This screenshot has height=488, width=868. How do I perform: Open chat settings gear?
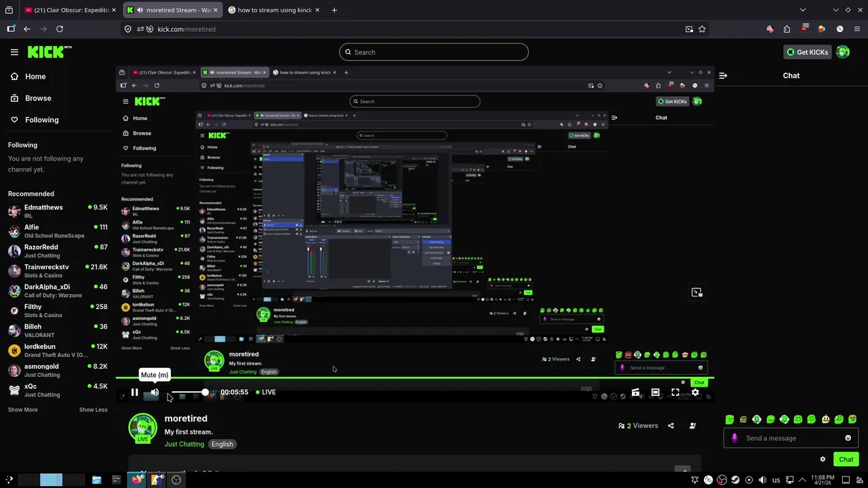click(823, 459)
